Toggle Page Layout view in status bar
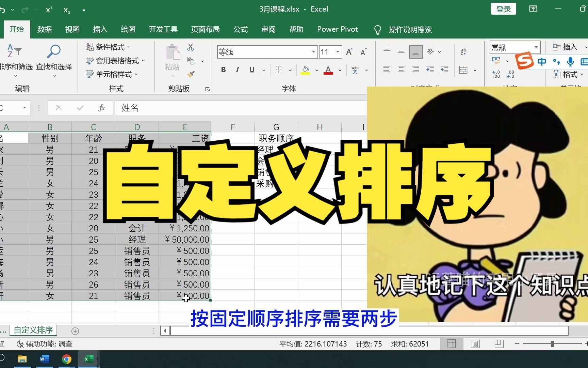The height and width of the screenshot is (368, 588). pos(475,344)
